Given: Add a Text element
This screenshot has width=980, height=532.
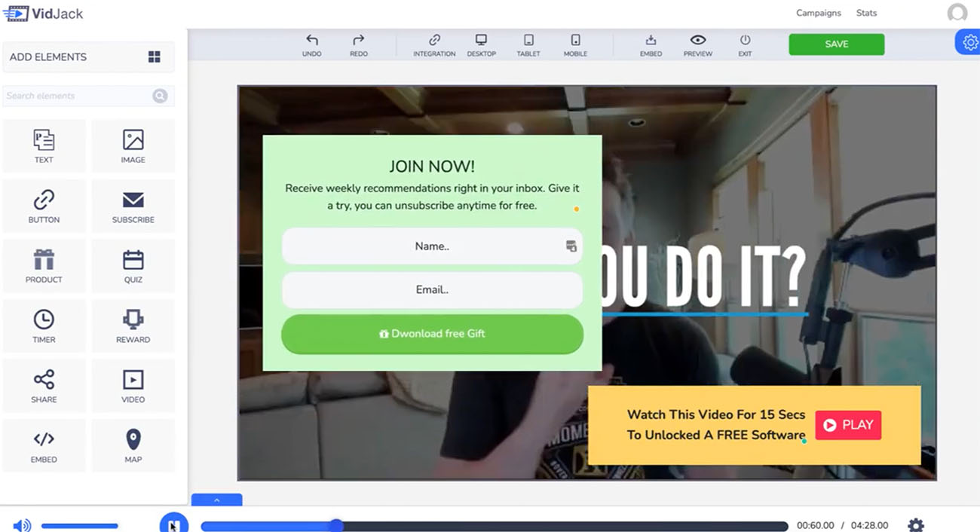Looking at the screenshot, I should point(44,146).
